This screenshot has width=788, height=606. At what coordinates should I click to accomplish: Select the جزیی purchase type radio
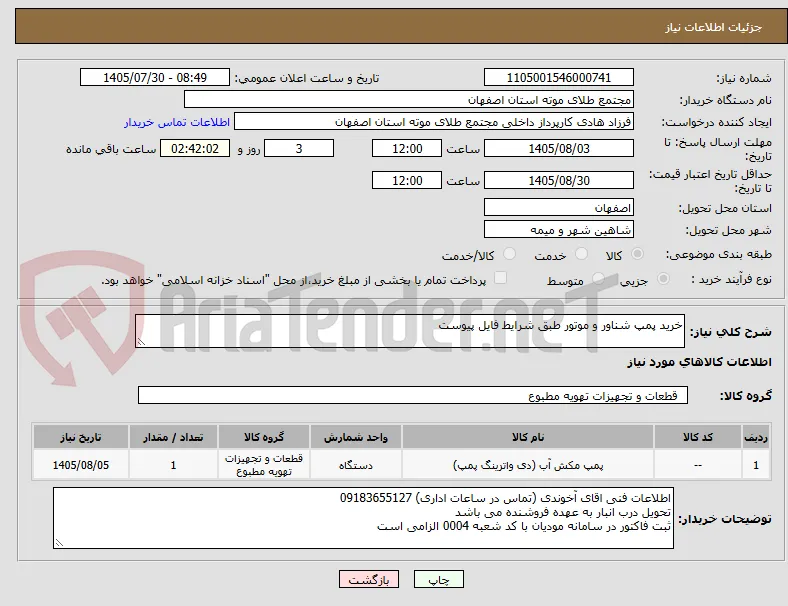[x=663, y=278]
